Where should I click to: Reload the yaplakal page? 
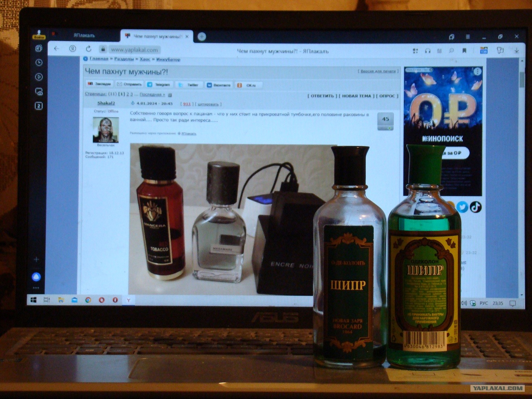(x=88, y=49)
